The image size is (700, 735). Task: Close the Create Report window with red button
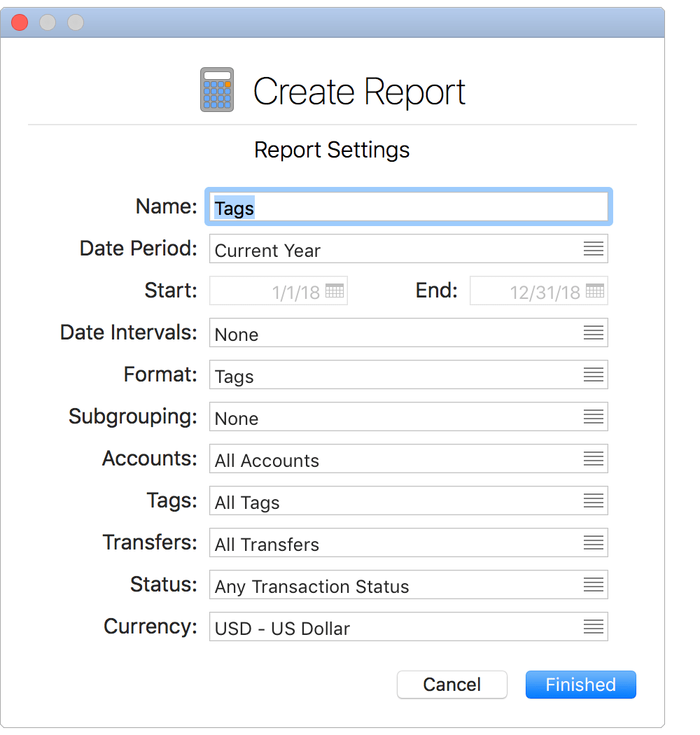20,22
